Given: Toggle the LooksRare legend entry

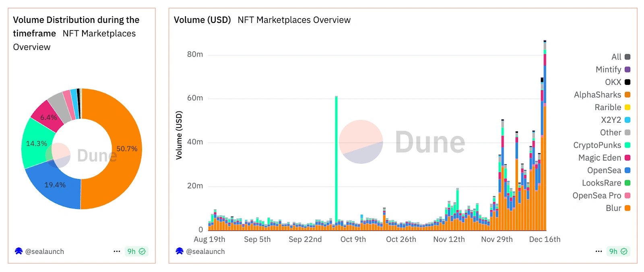Looking at the screenshot, I should [x=601, y=183].
